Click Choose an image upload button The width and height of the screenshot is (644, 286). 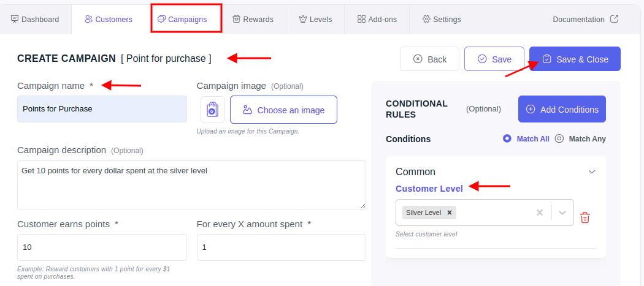[283, 110]
